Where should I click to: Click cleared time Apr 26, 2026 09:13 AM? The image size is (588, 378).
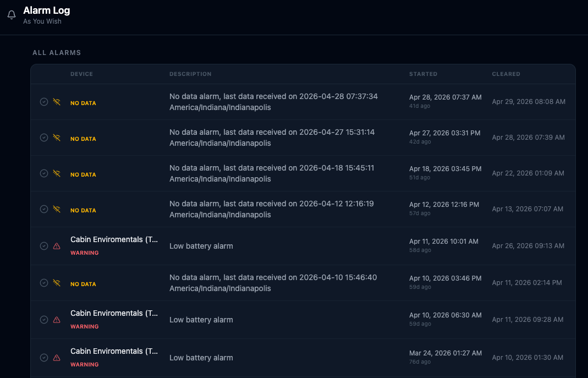click(x=528, y=246)
